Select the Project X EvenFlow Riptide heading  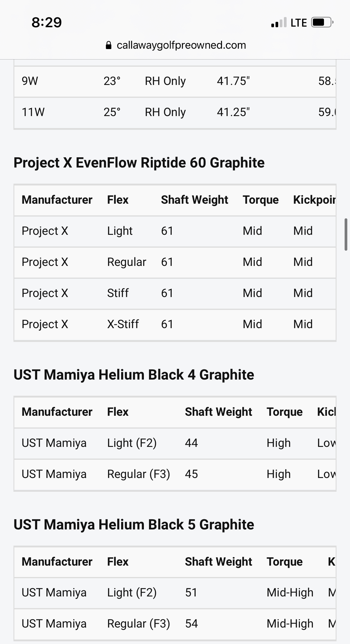tap(139, 163)
